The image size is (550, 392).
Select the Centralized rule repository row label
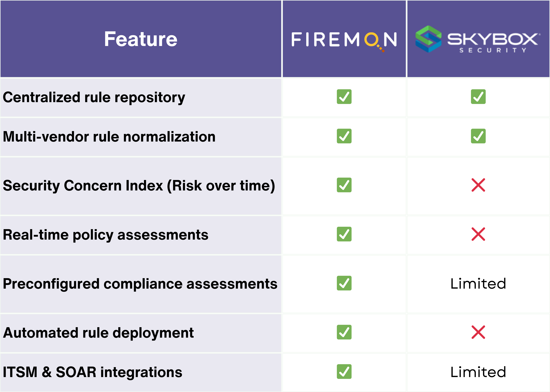click(94, 98)
